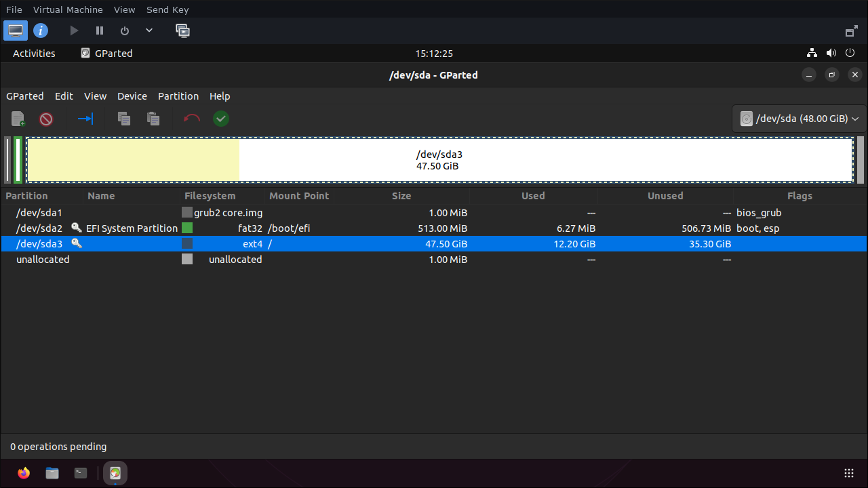Viewport: 868px width, 488px height.
Task: Open the GParted menu
Action: coord(25,96)
